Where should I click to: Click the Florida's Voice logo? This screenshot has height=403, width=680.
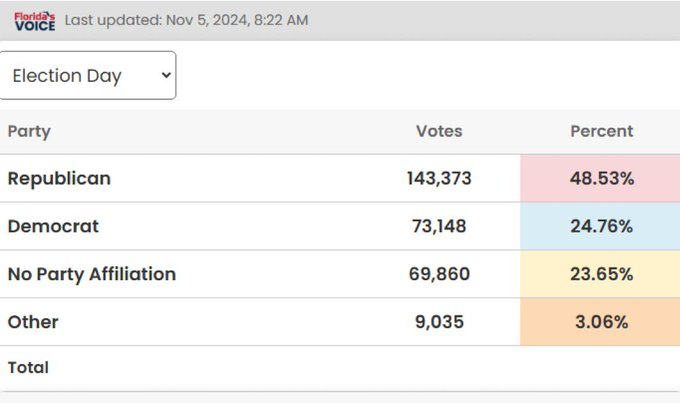[x=34, y=20]
